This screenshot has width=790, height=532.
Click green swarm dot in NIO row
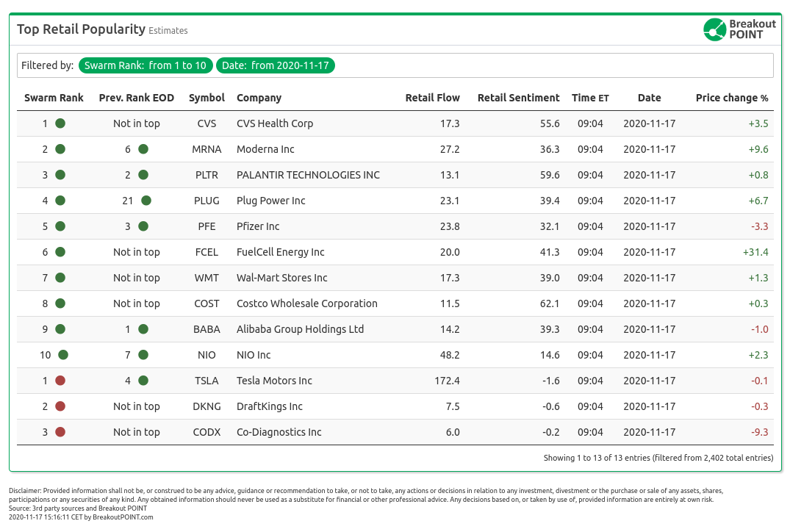click(x=63, y=355)
